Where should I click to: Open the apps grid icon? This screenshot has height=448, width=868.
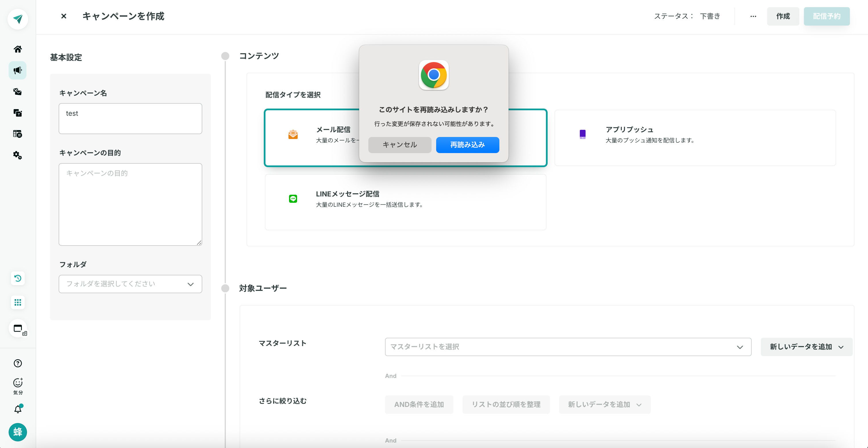click(x=18, y=302)
